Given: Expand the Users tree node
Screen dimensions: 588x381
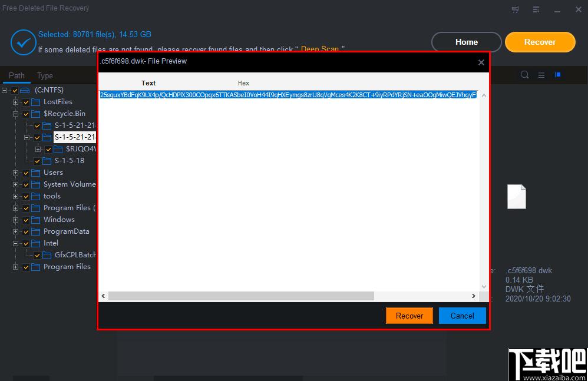Looking at the screenshot, I should click(x=15, y=173).
